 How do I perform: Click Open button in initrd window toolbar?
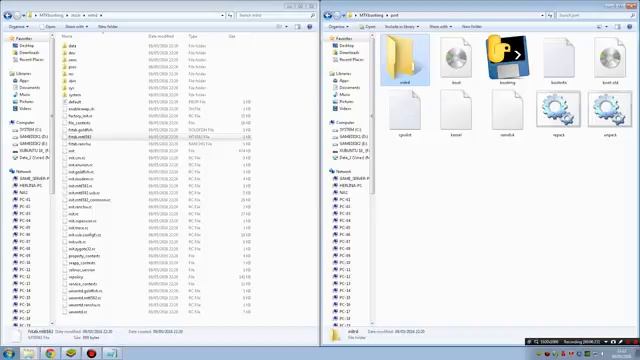coord(48,27)
